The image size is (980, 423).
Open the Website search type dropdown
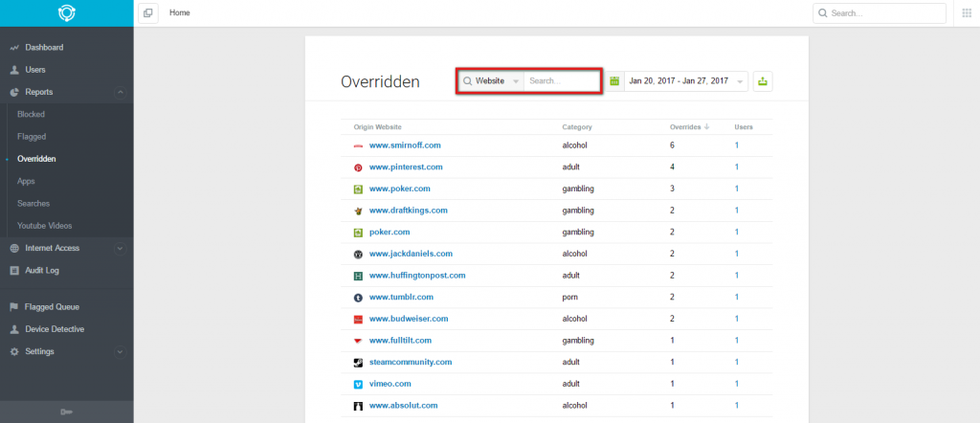[x=491, y=81]
